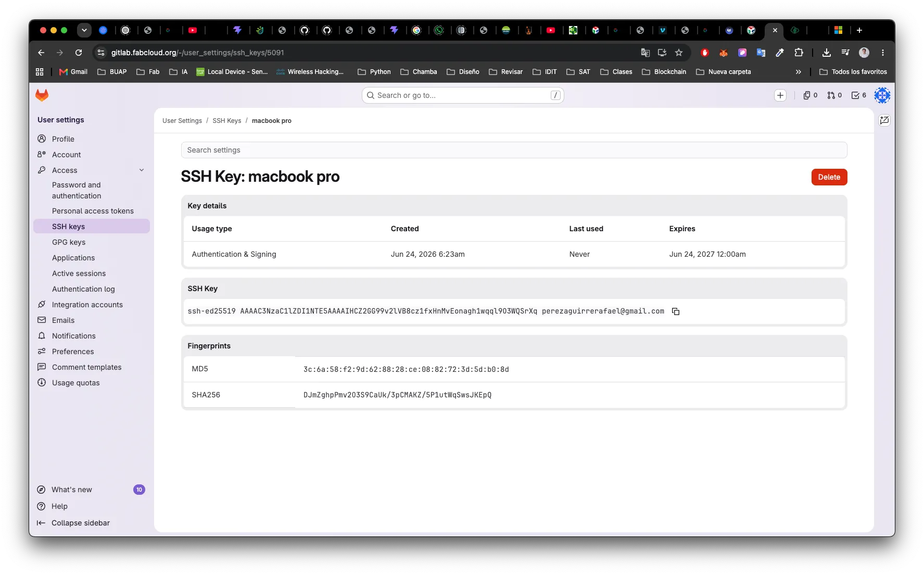This screenshot has height=575, width=924.
Task: Open the Gmail bookmark
Action: click(x=73, y=72)
